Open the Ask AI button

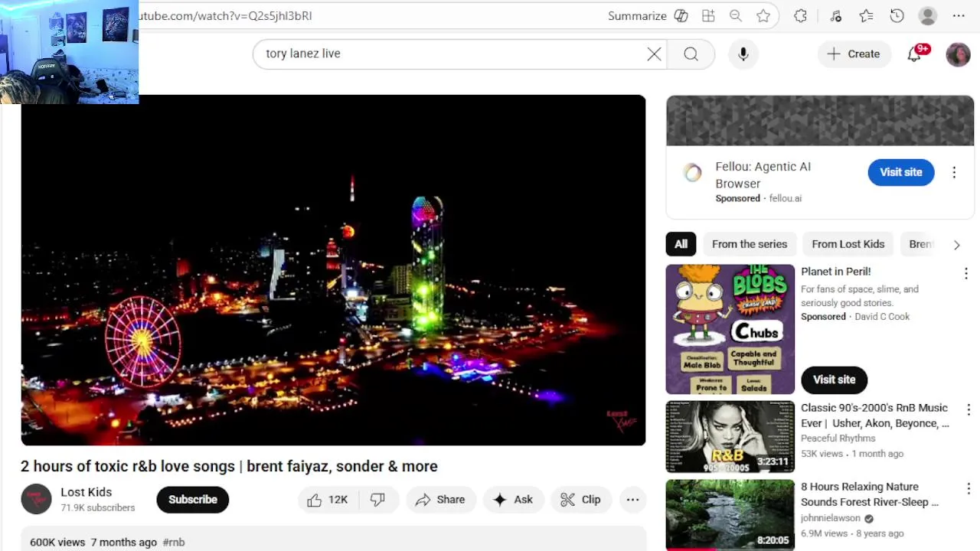[513, 500]
